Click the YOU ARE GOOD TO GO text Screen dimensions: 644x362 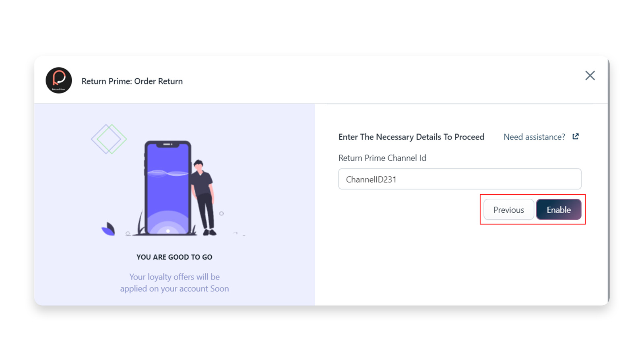[174, 257]
